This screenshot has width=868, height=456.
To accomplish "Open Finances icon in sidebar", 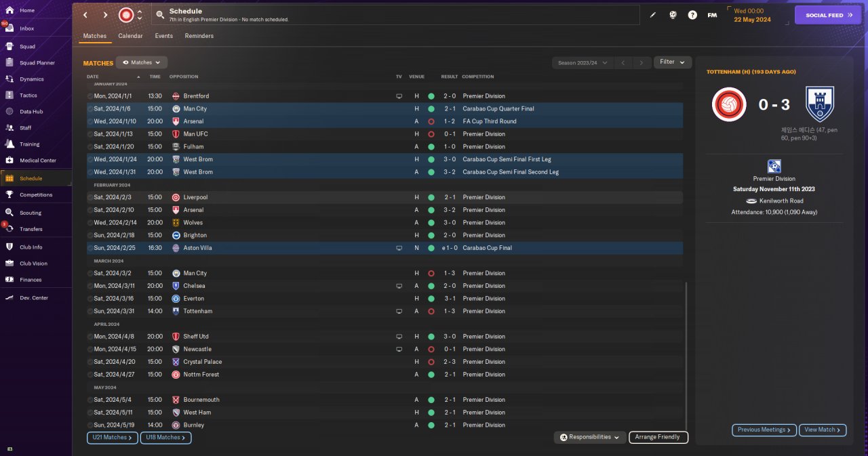I will tap(9, 280).
